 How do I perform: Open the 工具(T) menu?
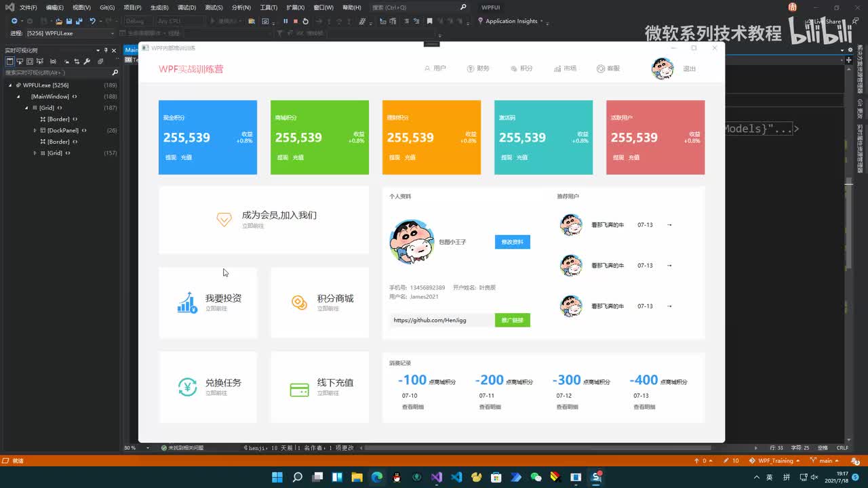(269, 7)
